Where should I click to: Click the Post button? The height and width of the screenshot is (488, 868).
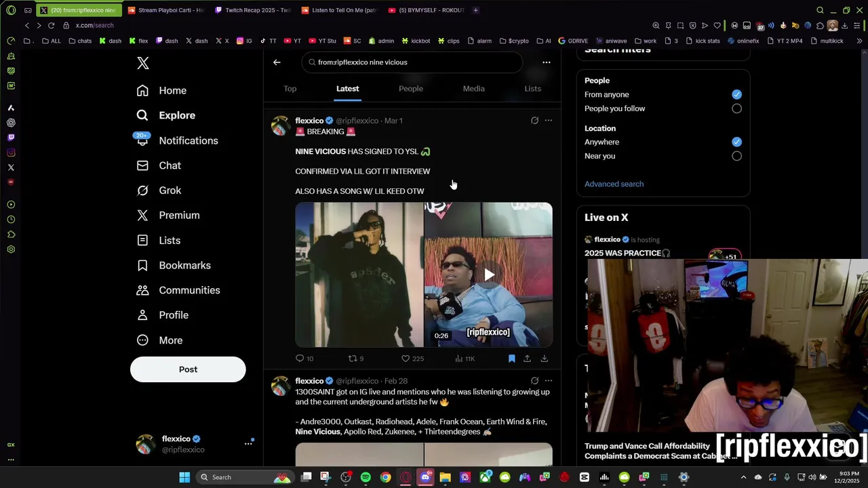(x=188, y=369)
